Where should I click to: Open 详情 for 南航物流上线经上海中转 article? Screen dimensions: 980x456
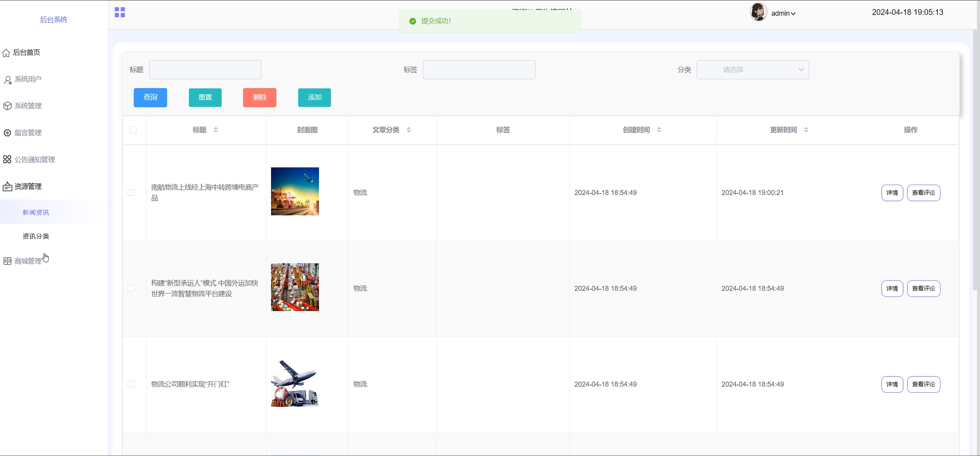pos(892,193)
